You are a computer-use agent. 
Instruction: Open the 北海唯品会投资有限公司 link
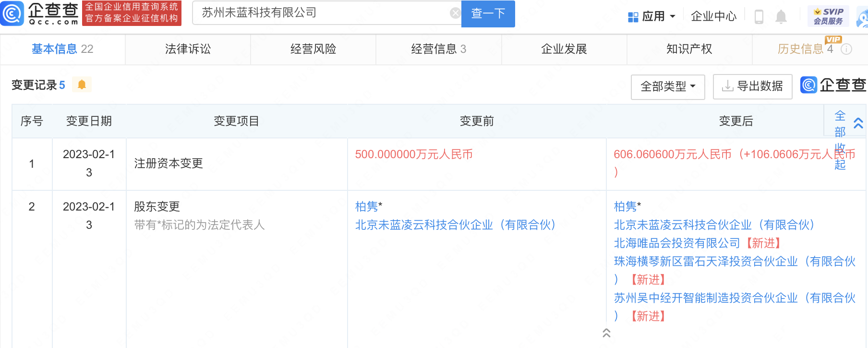[677, 243]
